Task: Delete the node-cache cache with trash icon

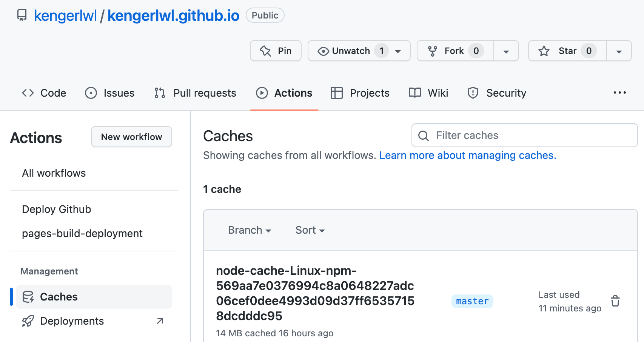Action: coord(615,301)
